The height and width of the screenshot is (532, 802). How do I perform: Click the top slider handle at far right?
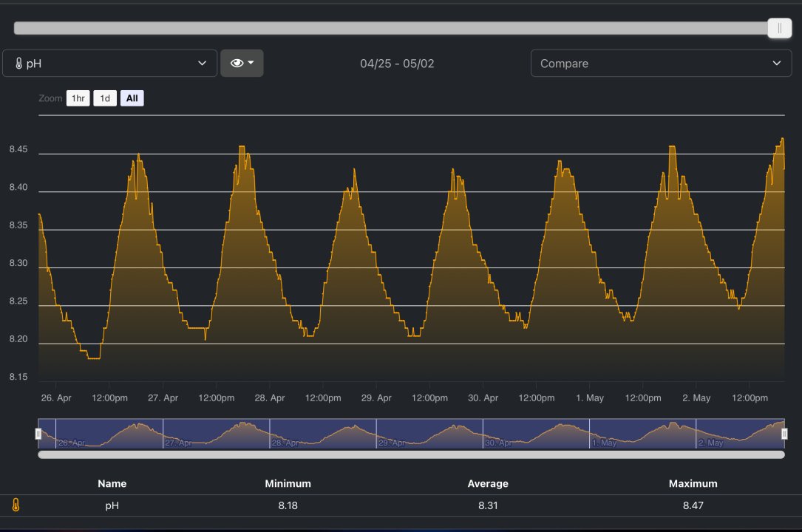click(x=779, y=28)
